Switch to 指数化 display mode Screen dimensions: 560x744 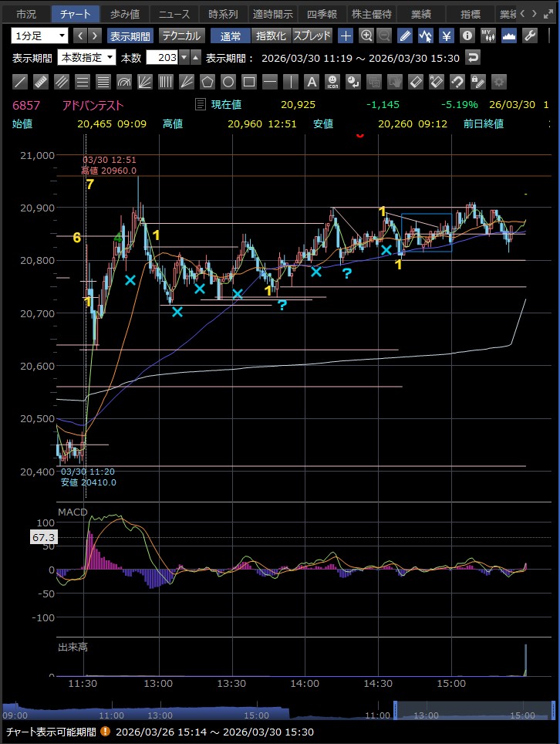click(x=270, y=36)
